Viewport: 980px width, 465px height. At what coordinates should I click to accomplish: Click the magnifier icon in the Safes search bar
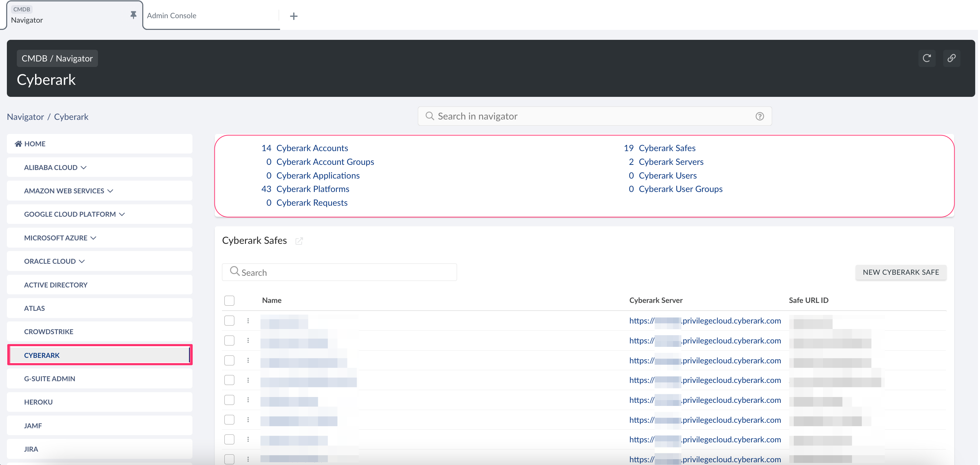pos(234,271)
